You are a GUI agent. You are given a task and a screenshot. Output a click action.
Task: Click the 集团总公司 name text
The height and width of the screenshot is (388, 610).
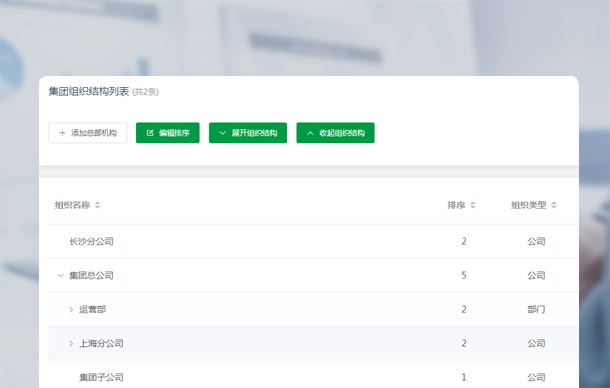91,276
